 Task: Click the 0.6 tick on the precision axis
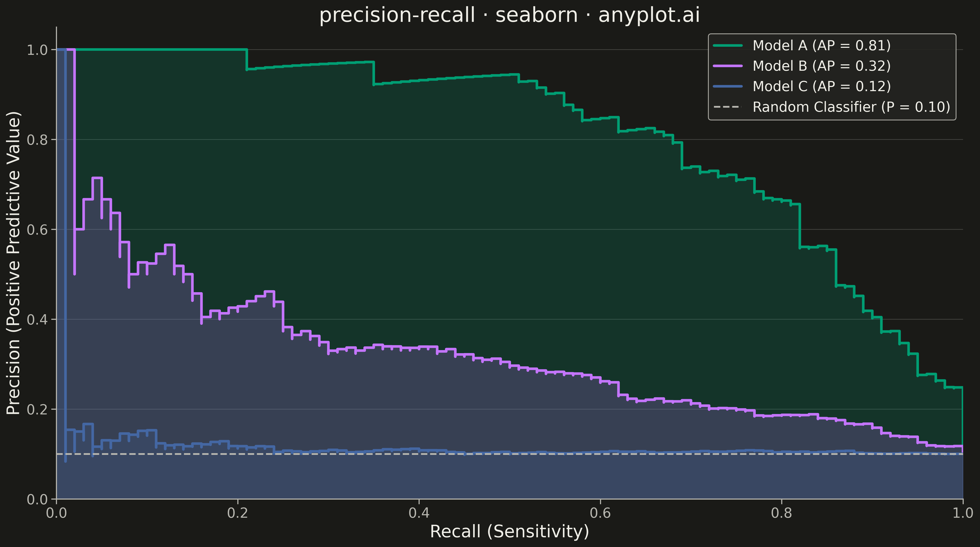click(x=37, y=230)
